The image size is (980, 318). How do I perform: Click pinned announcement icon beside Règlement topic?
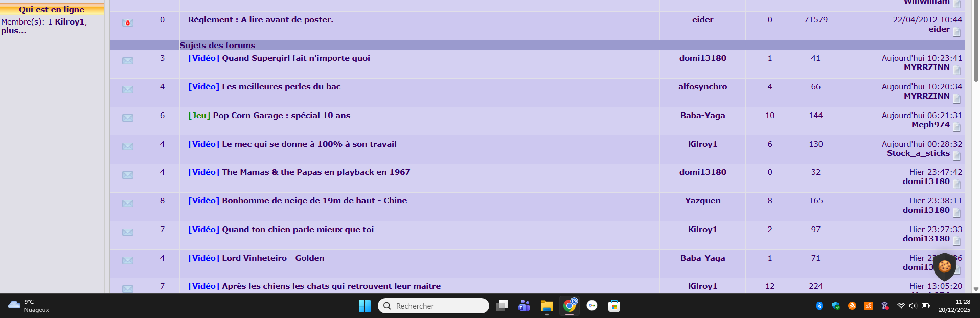pos(128,23)
